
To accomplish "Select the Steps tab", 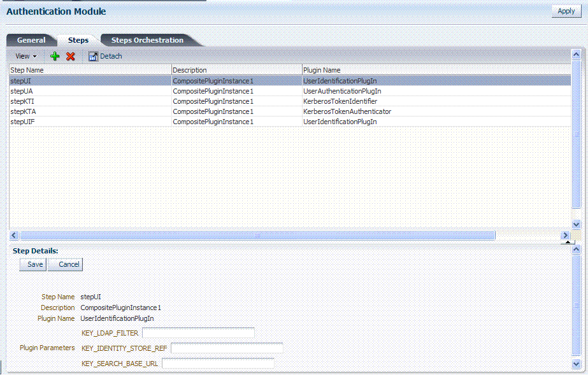I will click(x=78, y=40).
